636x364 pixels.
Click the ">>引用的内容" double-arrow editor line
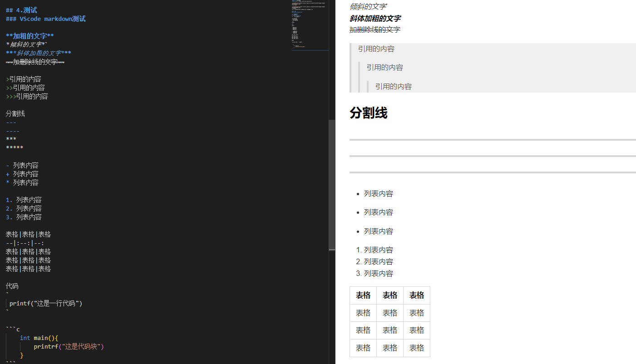coord(25,88)
